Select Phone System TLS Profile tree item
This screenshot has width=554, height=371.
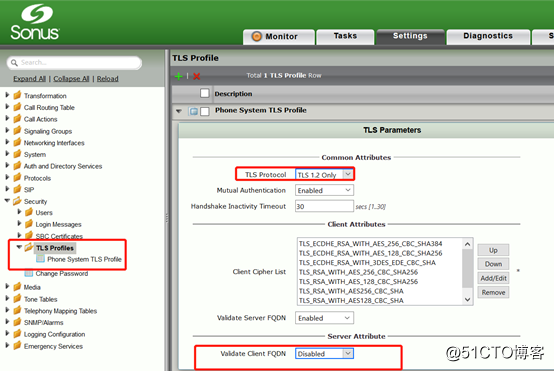[84, 259]
